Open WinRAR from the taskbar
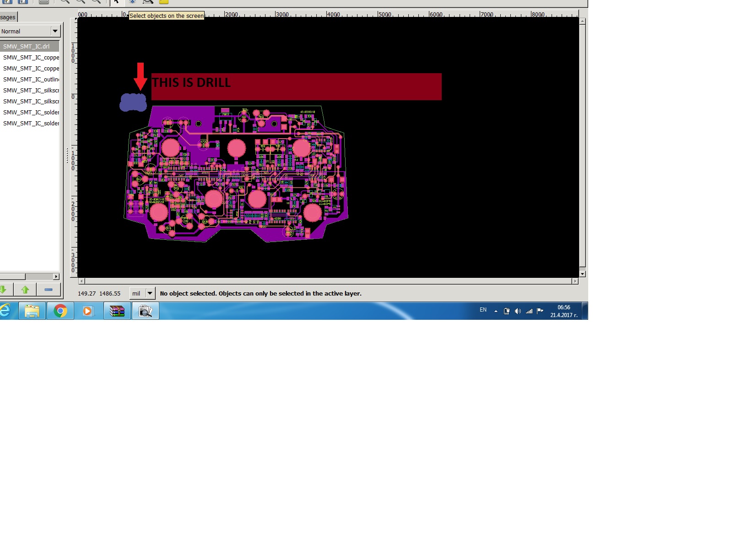Screen dimensions: 747x560 click(117, 311)
